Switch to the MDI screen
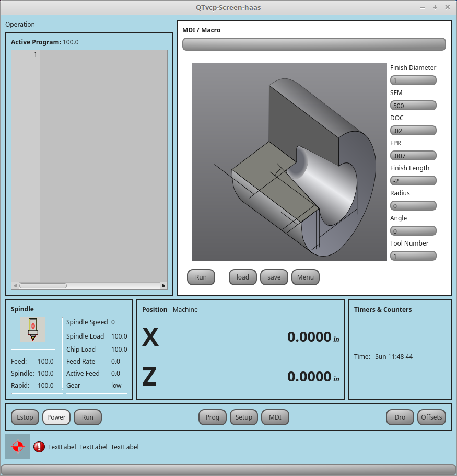This screenshot has height=476, width=457. (x=275, y=417)
